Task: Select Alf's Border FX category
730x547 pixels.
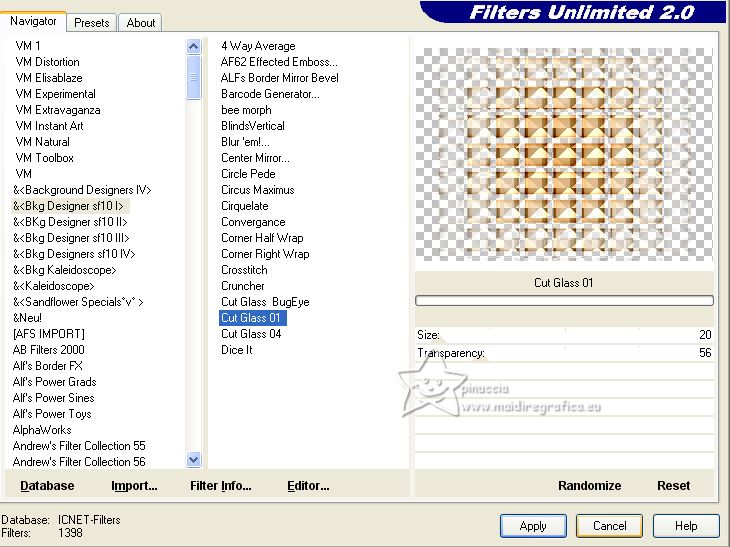Action: (47, 366)
